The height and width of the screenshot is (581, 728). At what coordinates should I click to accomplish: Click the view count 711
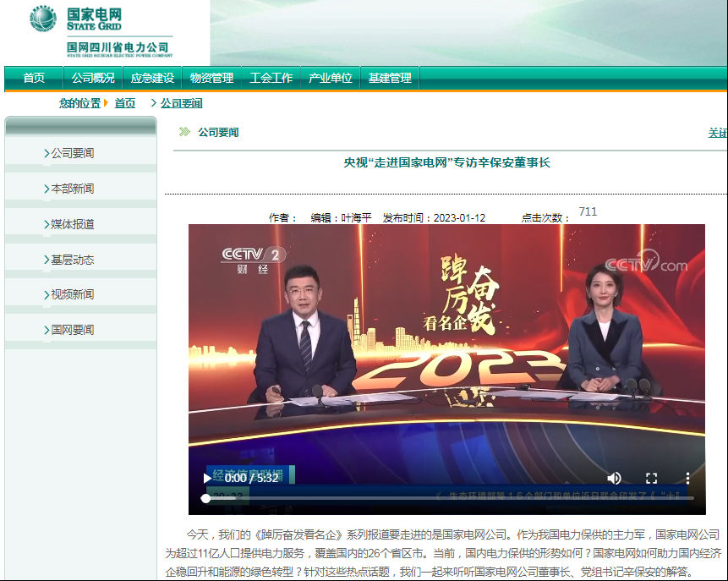coord(588,211)
